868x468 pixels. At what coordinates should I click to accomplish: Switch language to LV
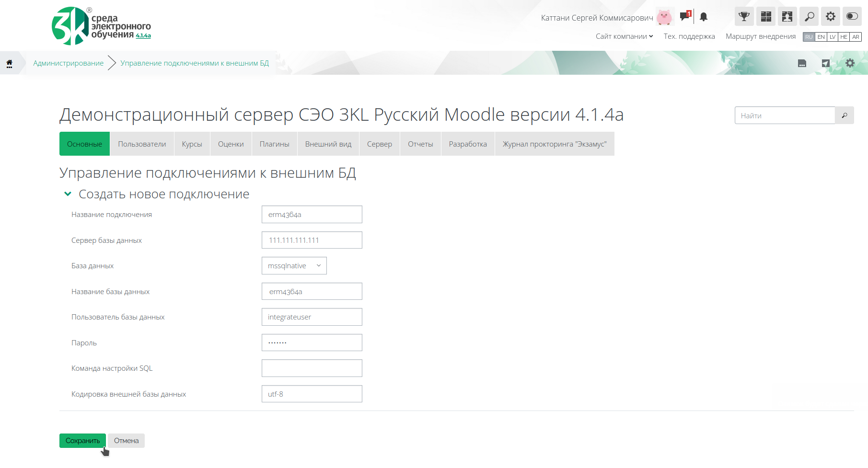click(833, 37)
